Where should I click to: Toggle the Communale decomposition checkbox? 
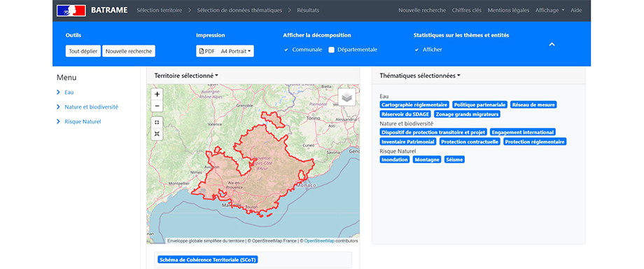tap(286, 50)
